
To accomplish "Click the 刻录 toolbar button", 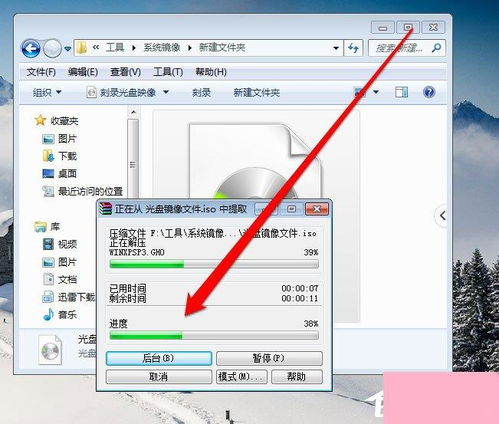I will point(201,92).
